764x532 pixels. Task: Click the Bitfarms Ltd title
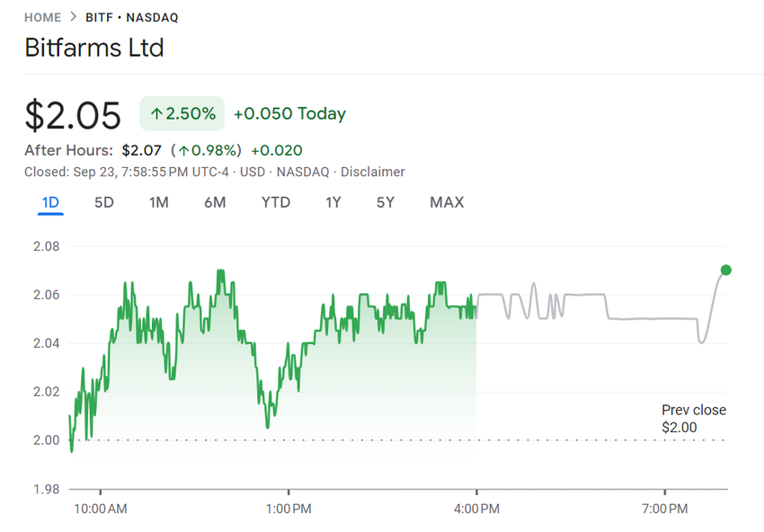[94, 48]
